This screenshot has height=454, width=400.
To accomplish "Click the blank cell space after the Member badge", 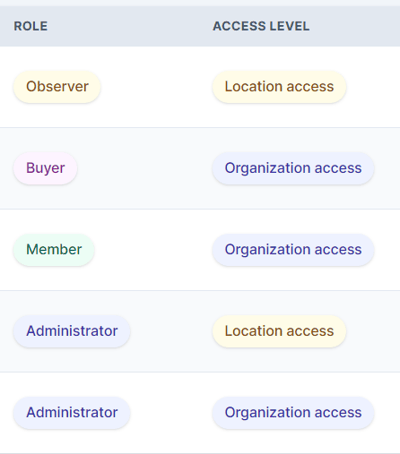I will 150,250.
